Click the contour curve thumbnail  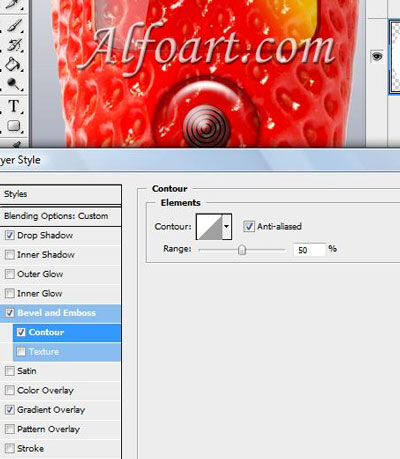(209, 227)
